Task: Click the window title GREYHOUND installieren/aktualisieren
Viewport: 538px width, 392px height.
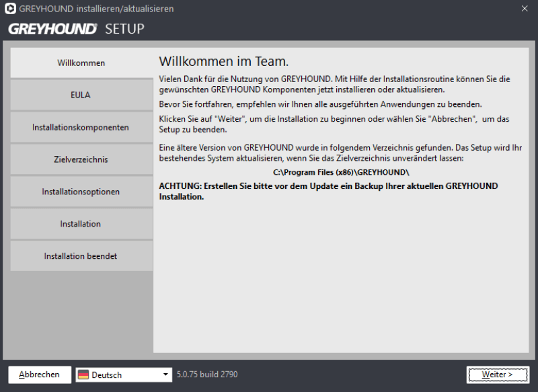Action: click(96, 9)
